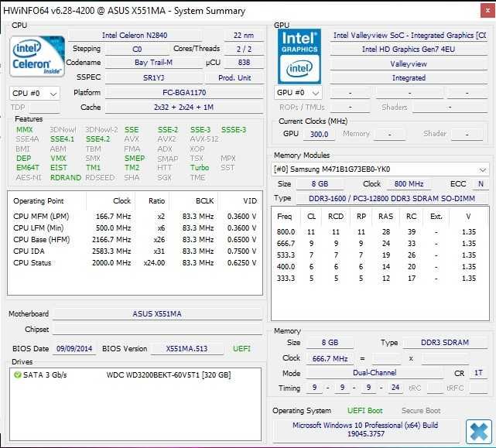Select the CPU LFM (Min) row
The height and width of the screenshot is (448, 496).
135,228
